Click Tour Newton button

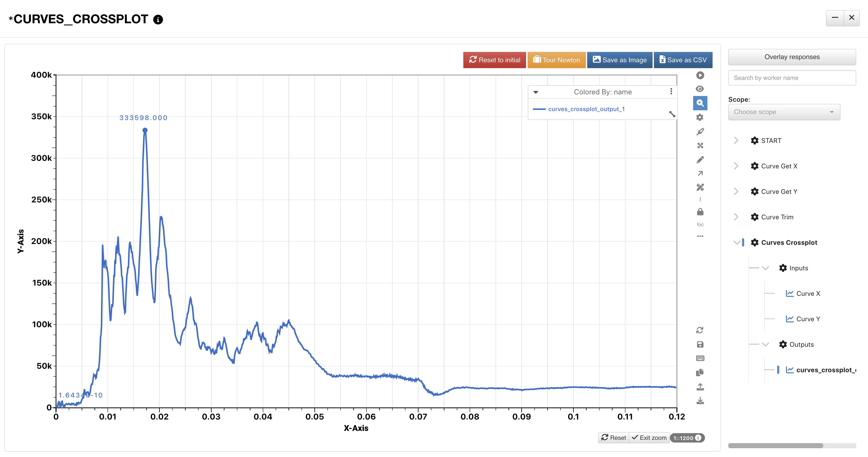pyautogui.click(x=556, y=60)
